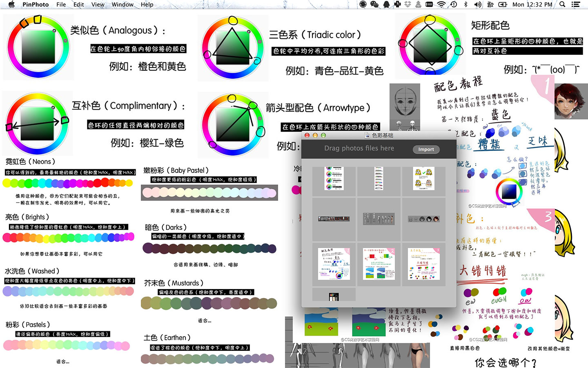Open the Apple menu
Screen dimensions: 588x368
click(x=11, y=4)
